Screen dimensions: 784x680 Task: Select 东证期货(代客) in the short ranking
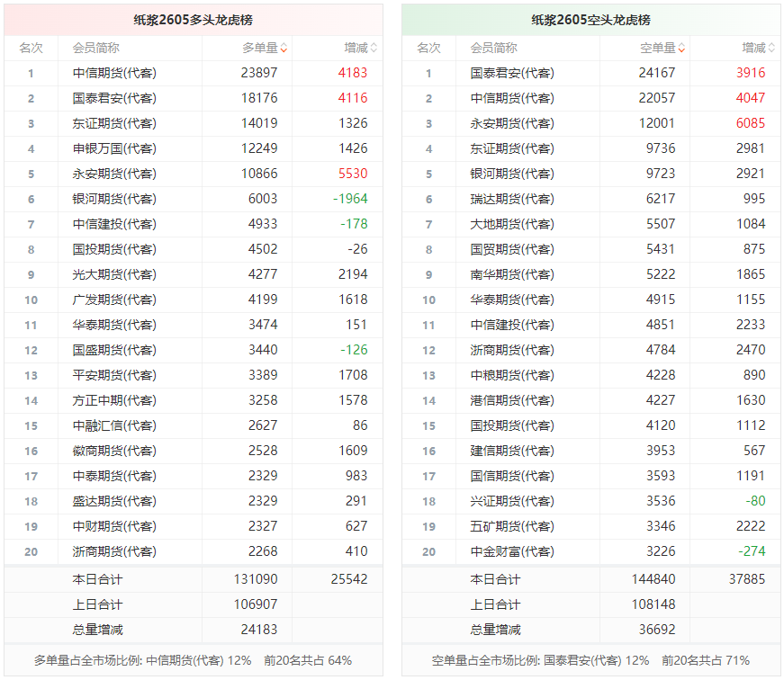(x=512, y=148)
